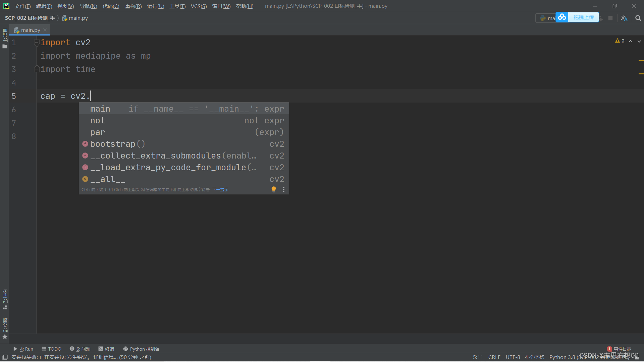Jump to next highlighted warning arrow

pyautogui.click(x=639, y=41)
